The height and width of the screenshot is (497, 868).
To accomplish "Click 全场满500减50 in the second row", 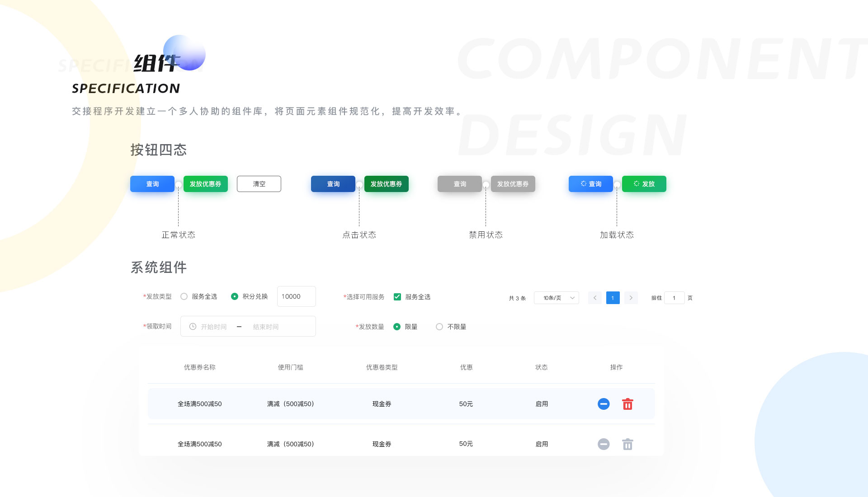I will tap(200, 444).
